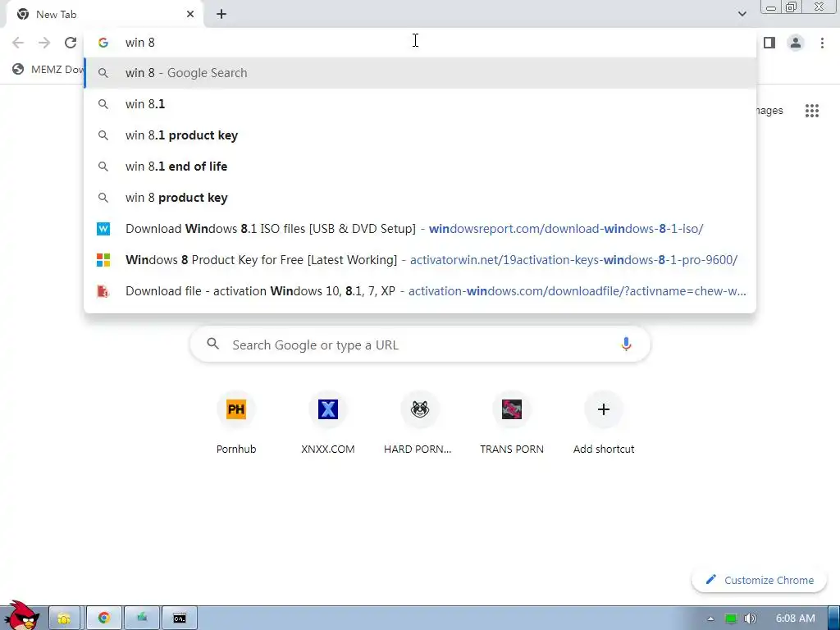
Task: Click the Windows logo favicon on activatorwin suggestion
Action: tap(103, 260)
